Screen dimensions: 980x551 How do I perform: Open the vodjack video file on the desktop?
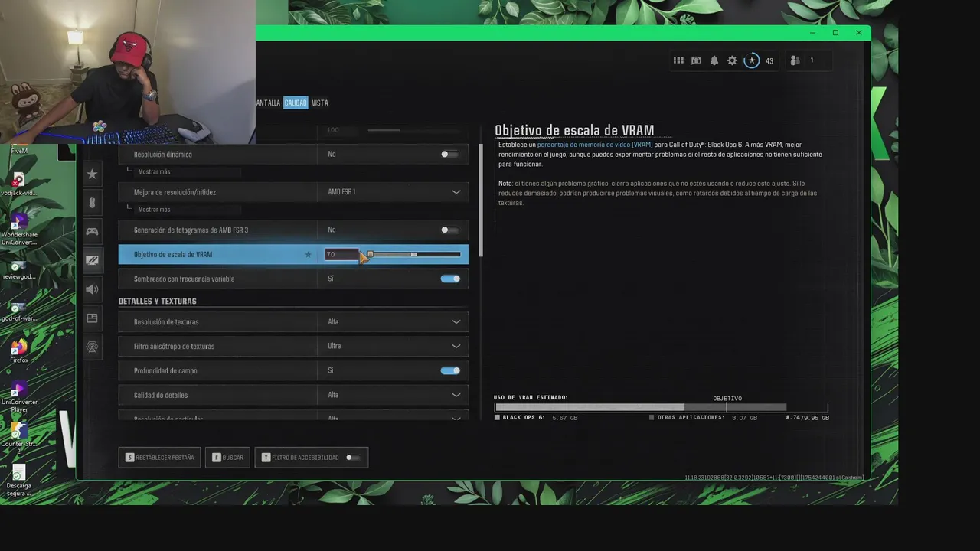click(18, 184)
